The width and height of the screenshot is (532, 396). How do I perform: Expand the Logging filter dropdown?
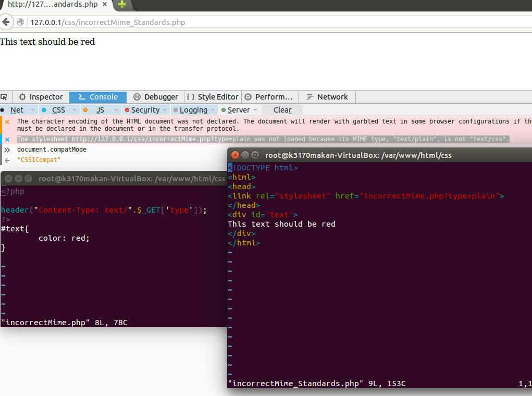pos(212,110)
